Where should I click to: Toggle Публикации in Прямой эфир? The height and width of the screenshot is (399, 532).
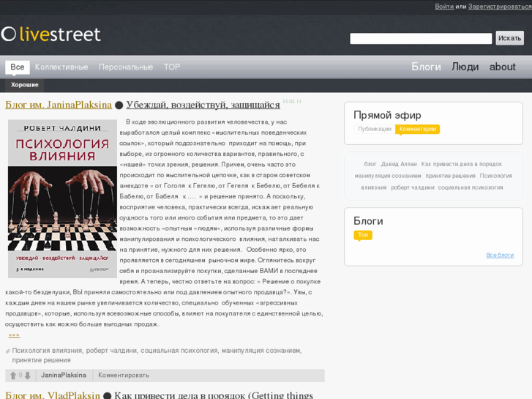pos(375,129)
